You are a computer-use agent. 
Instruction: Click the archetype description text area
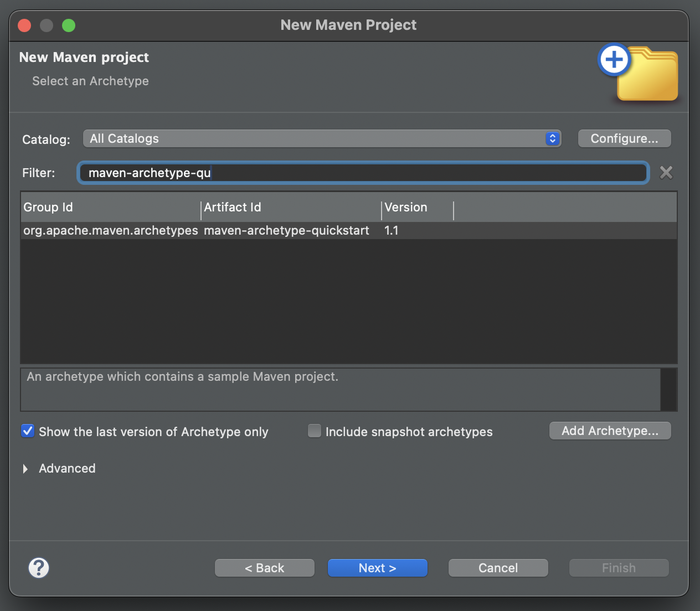tap(341, 390)
